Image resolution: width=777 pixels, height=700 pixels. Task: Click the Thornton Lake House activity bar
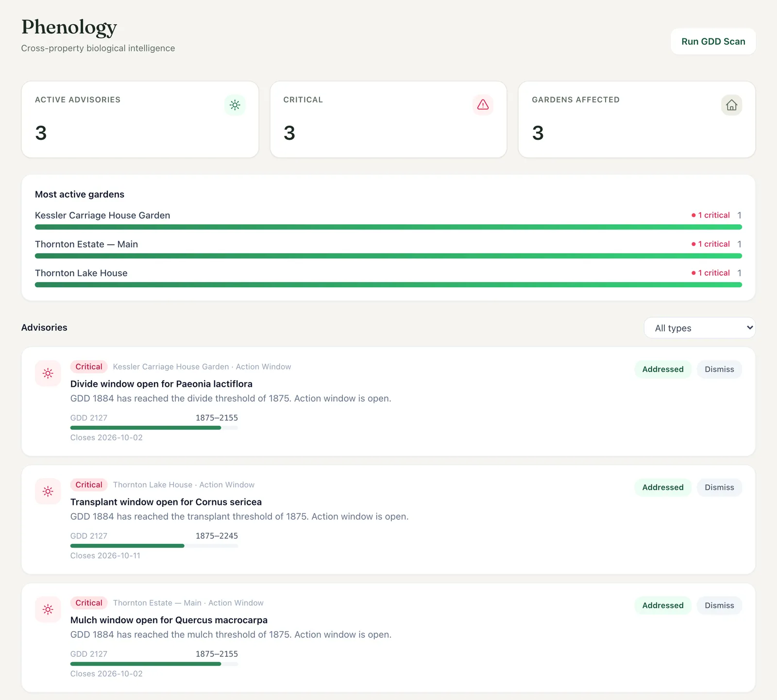coord(388,285)
